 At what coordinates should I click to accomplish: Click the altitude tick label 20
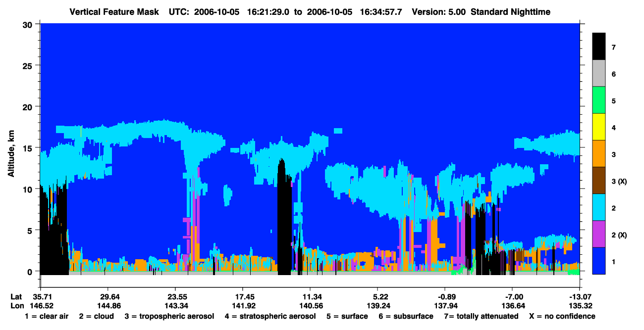(29, 106)
